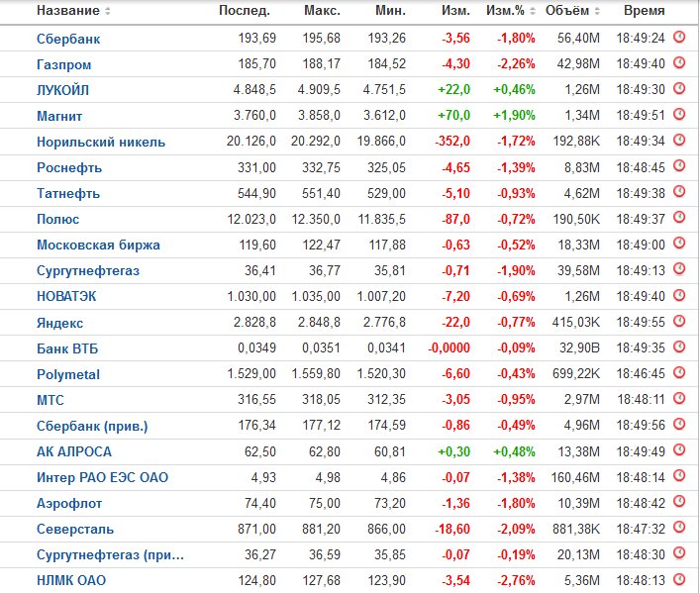Click the clock icon in the Сбербанк (прив.) row
Image resolution: width=700 pixels, height=593 pixels.
pos(679,424)
